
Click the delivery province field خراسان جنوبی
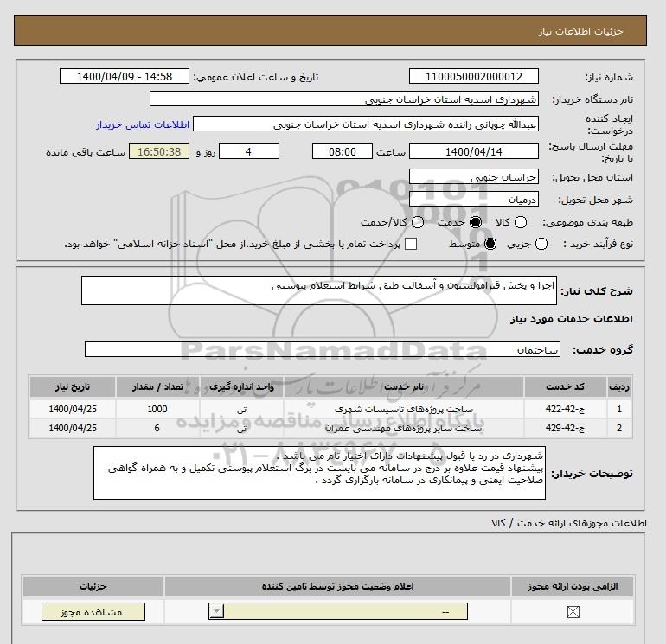click(x=474, y=176)
